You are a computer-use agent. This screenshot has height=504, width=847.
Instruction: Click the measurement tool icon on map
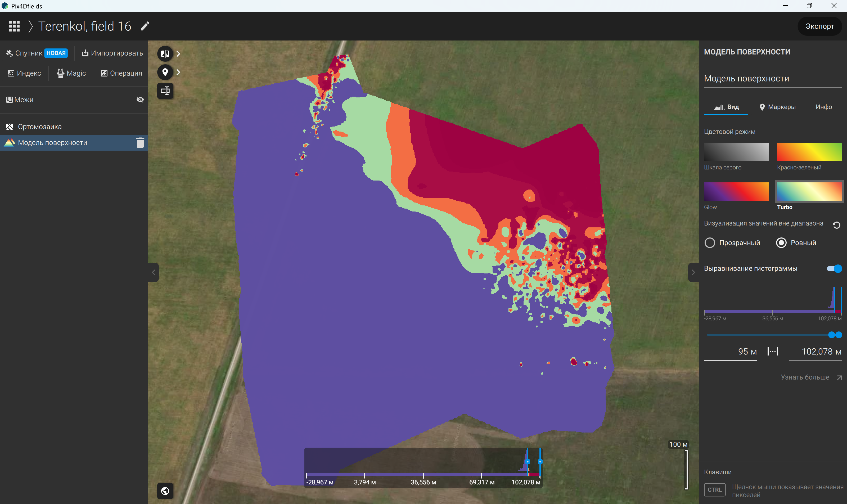pyautogui.click(x=165, y=91)
